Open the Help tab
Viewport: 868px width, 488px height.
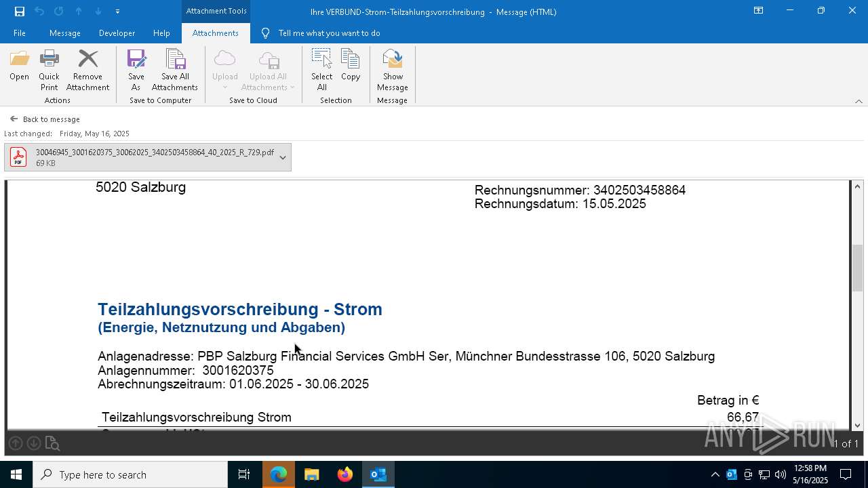(x=161, y=33)
